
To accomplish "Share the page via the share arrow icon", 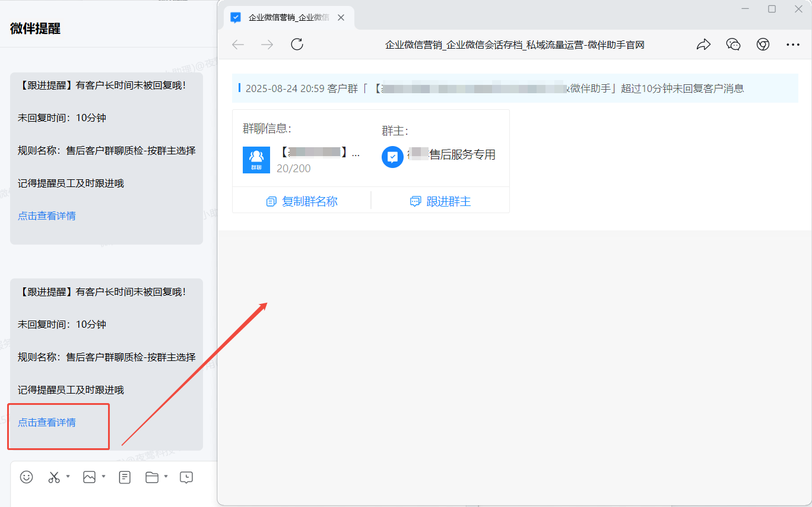I will coord(703,45).
